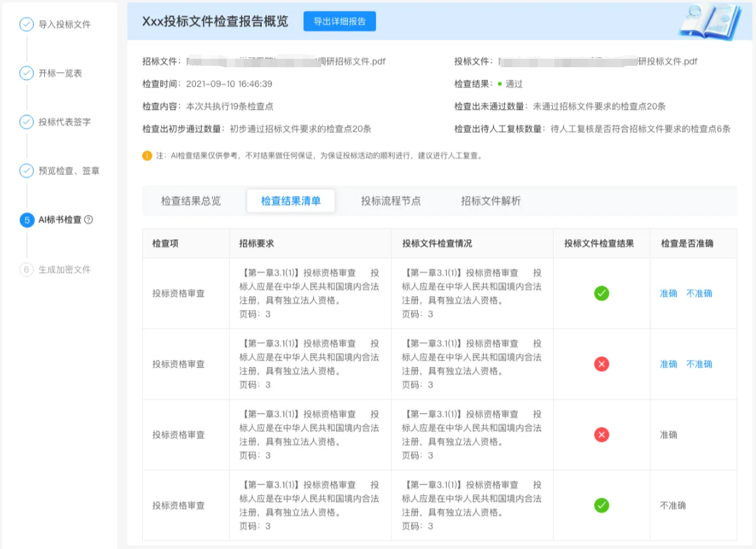Click first row's 招标要求 cell text
The width and height of the screenshot is (756, 549).
tap(309, 293)
